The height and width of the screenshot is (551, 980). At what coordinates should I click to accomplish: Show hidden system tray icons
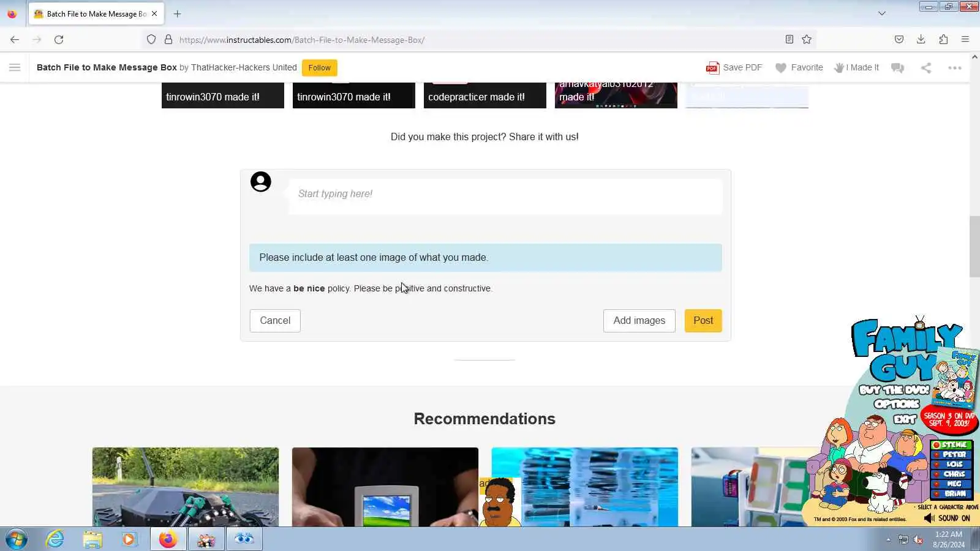coord(888,540)
